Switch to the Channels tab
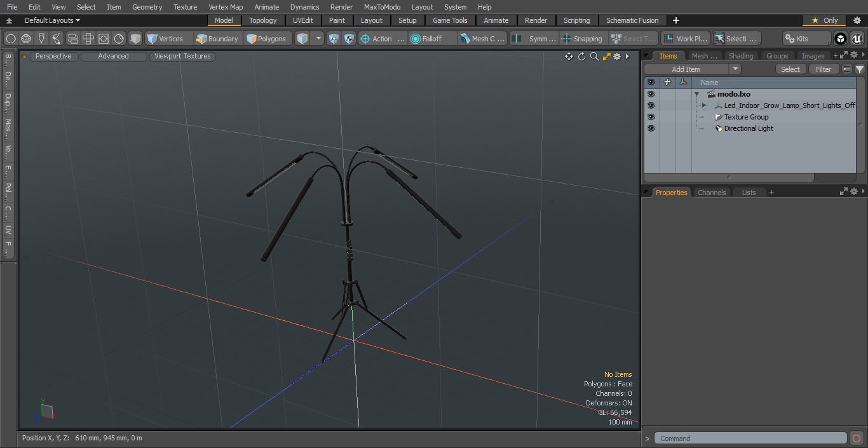The height and width of the screenshot is (448, 868). pos(712,192)
